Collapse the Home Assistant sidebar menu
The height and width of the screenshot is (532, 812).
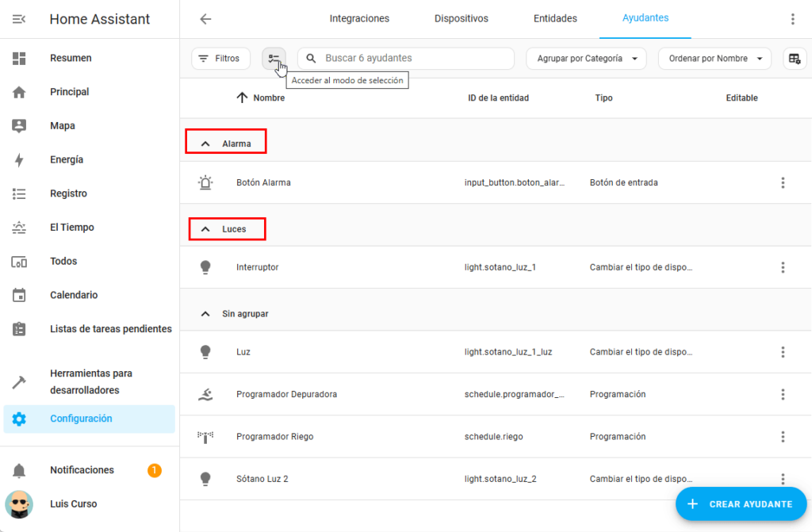(x=19, y=19)
